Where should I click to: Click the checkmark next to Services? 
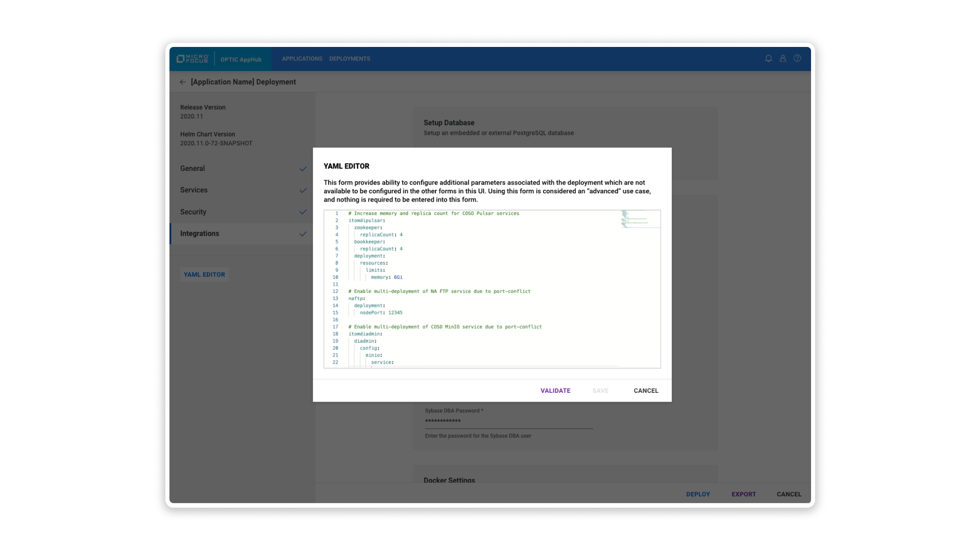(x=303, y=190)
